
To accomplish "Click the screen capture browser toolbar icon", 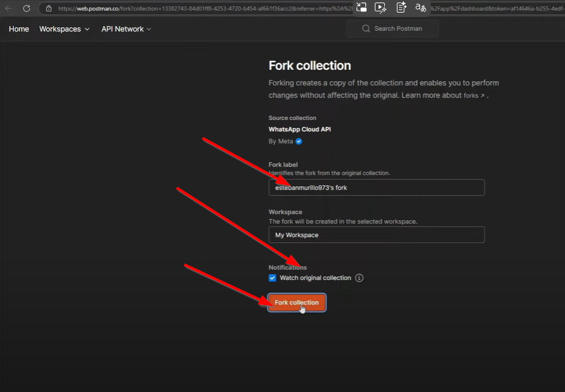I will point(362,7).
